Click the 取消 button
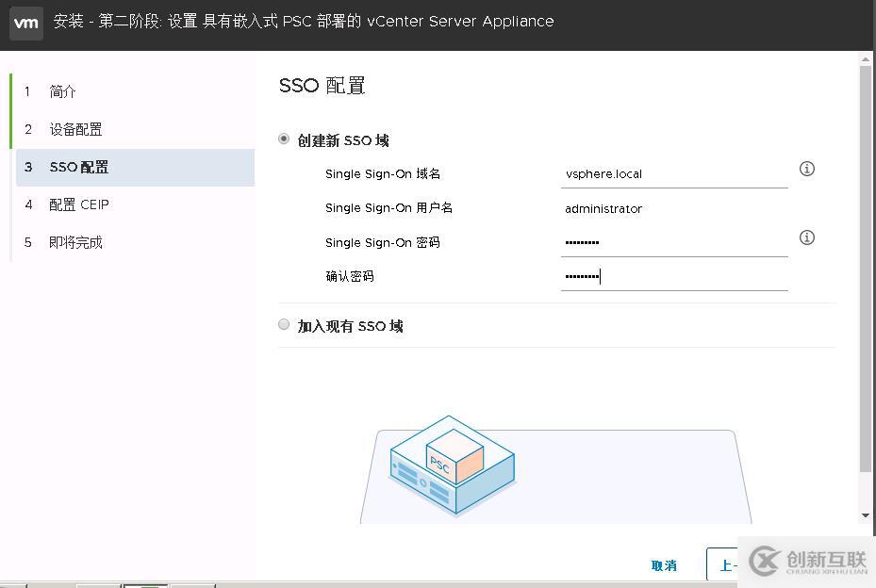This screenshot has width=876, height=588. point(664,565)
